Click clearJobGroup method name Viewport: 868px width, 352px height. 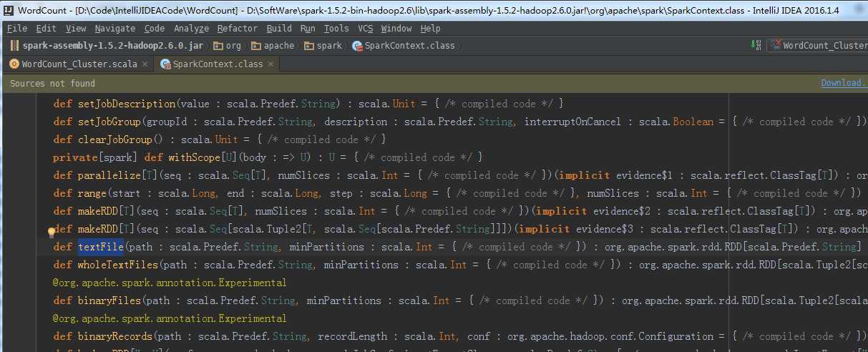[115, 140]
